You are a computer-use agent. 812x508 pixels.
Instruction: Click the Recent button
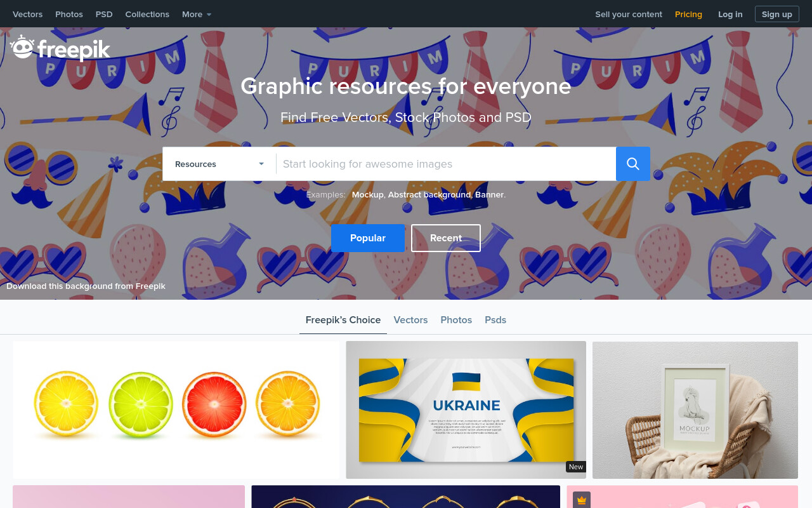point(446,238)
